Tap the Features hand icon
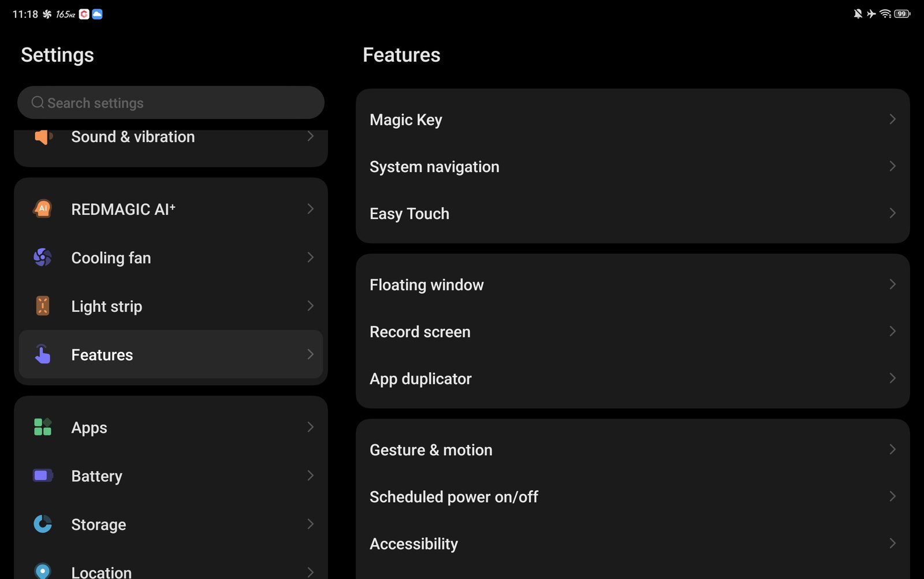 pos(43,354)
